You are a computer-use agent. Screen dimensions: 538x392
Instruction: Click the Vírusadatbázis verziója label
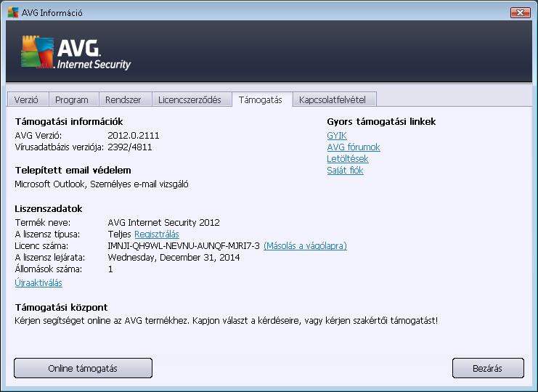pyautogui.click(x=60, y=147)
